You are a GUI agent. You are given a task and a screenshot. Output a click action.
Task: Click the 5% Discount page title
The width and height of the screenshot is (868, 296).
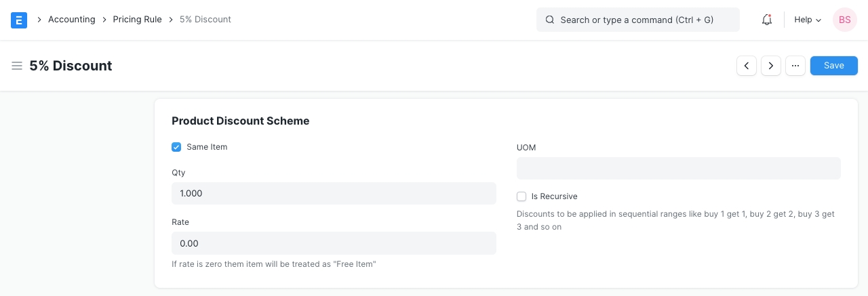(x=71, y=66)
